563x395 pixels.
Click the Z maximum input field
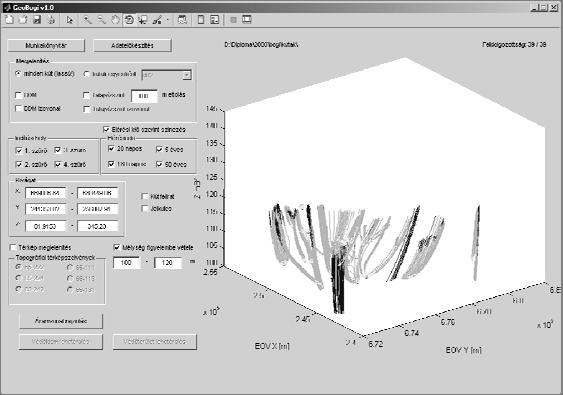pyautogui.click(x=98, y=226)
